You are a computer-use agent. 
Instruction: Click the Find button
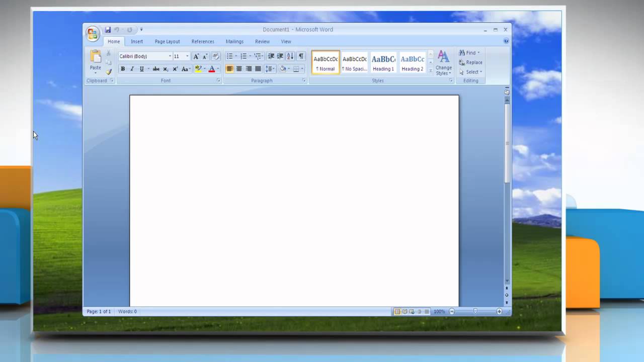(469, 53)
